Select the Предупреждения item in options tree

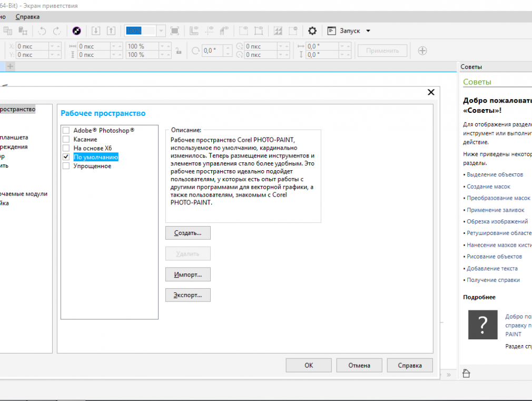(x=14, y=146)
